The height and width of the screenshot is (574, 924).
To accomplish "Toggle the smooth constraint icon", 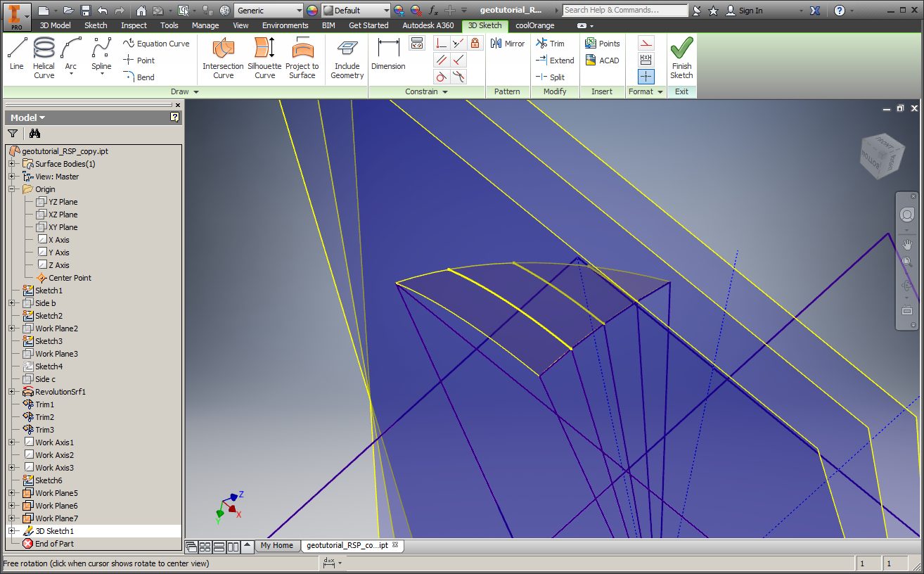I will pos(458,77).
